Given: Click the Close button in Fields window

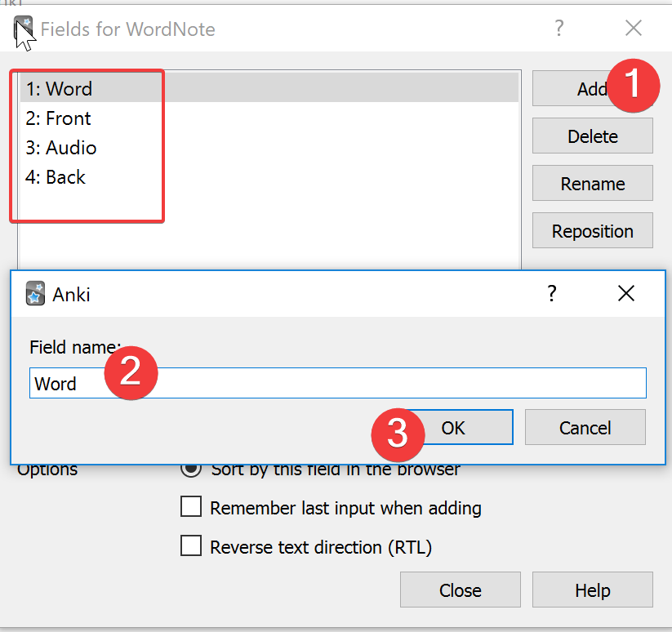Looking at the screenshot, I should point(461,590).
